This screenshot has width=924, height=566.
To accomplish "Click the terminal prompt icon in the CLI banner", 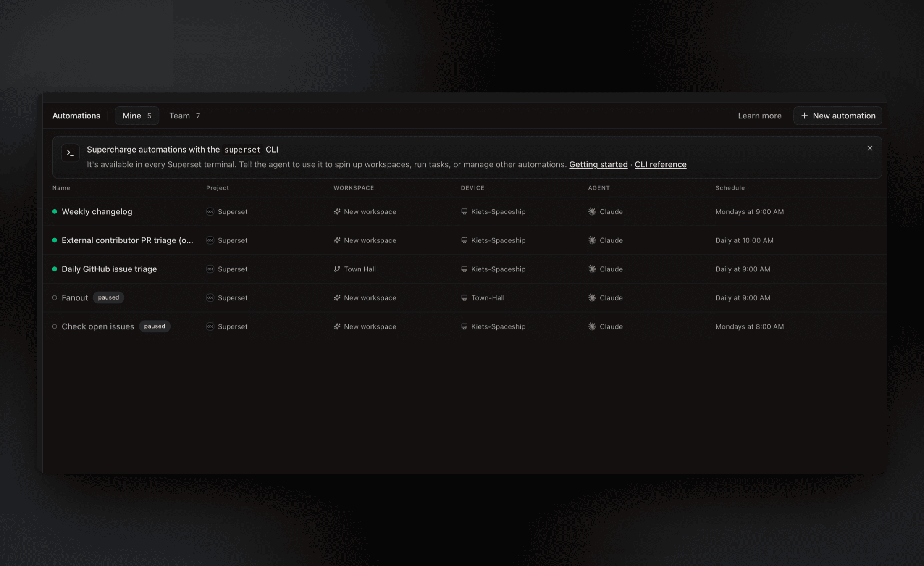I will [70, 153].
